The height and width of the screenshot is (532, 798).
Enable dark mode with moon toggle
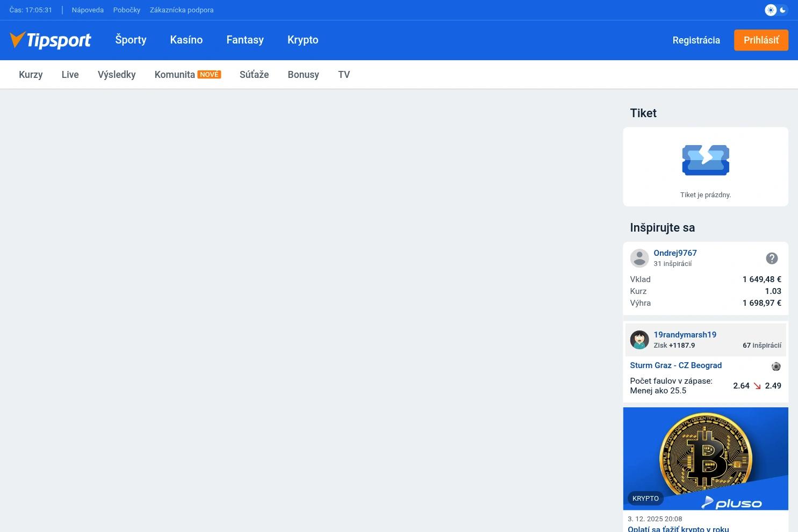pos(782,10)
